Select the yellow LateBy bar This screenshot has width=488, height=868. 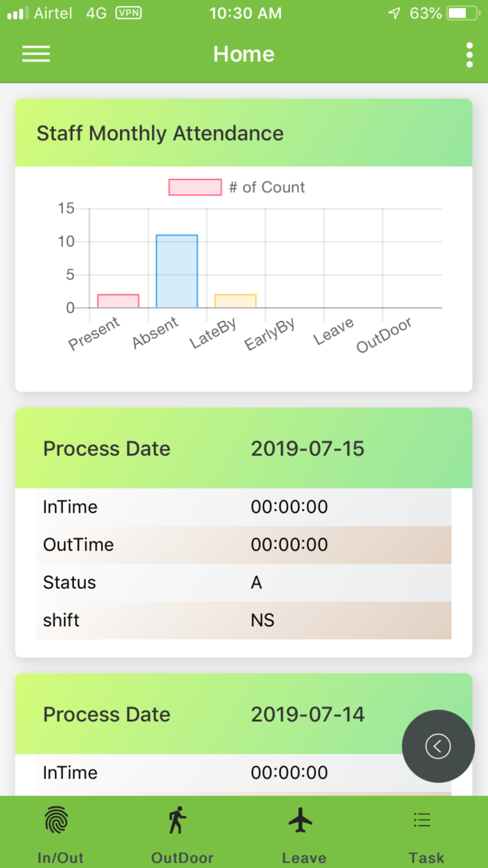(x=235, y=301)
